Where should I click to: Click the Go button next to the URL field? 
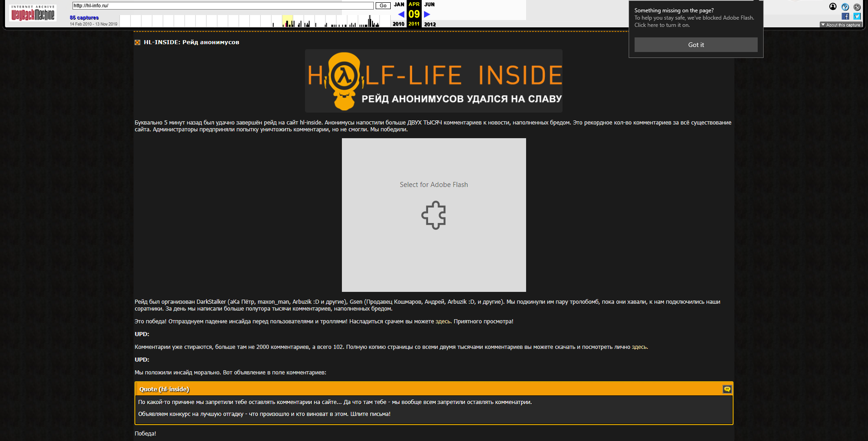(383, 6)
